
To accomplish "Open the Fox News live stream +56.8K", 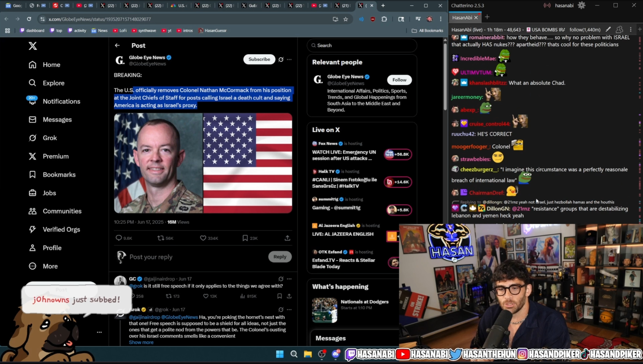I will 398,154.
